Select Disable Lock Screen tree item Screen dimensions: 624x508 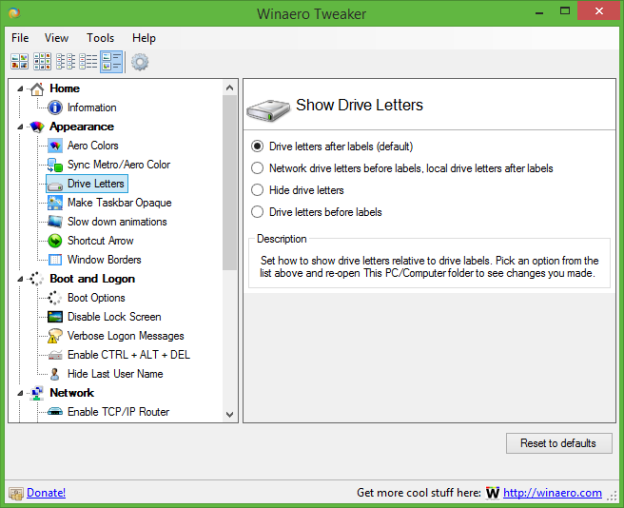[114, 317]
